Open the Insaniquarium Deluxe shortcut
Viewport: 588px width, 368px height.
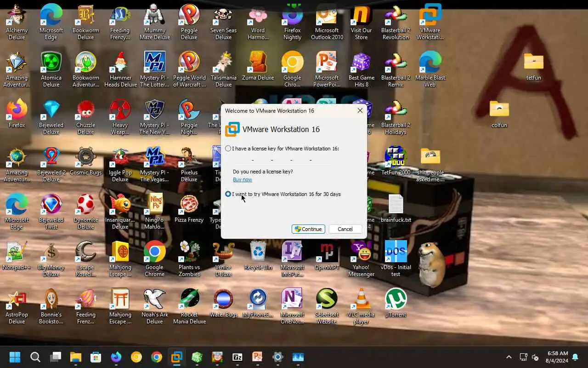tap(120, 212)
